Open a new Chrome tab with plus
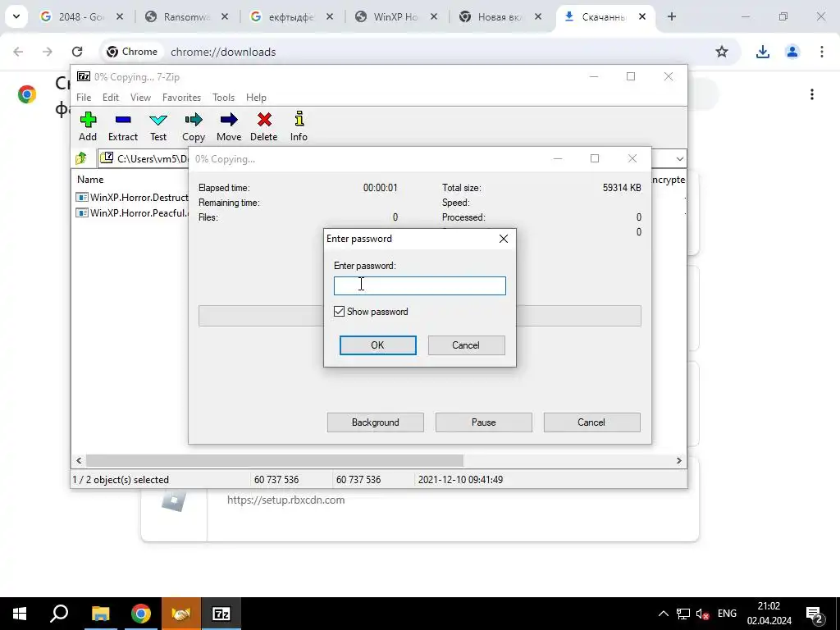The image size is (840, 630). (672, 16)
